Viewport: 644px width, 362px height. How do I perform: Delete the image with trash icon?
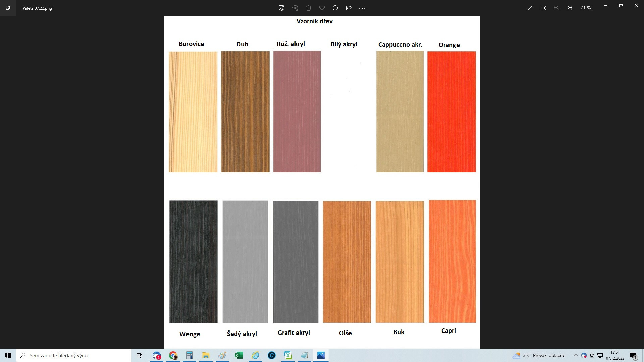coord(309,8)
